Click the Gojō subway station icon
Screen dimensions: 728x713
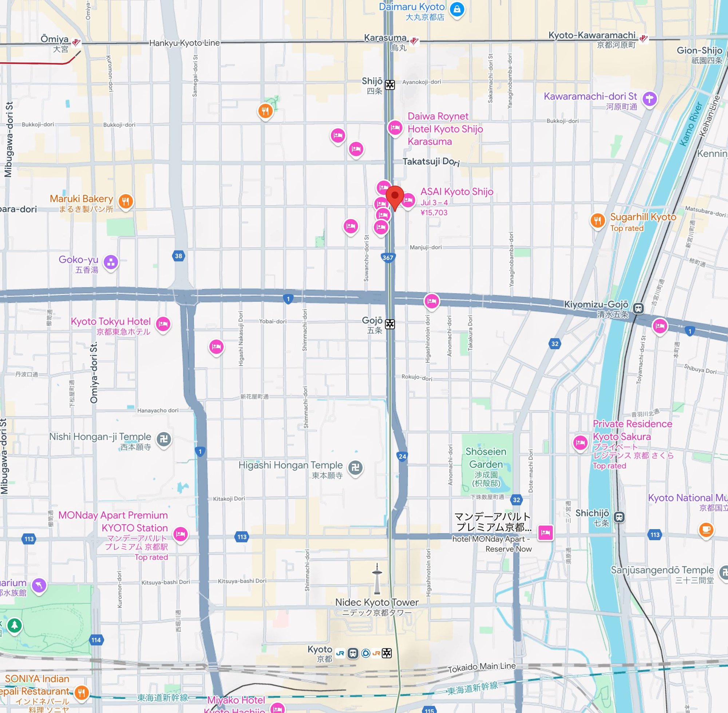click(390, 324)
